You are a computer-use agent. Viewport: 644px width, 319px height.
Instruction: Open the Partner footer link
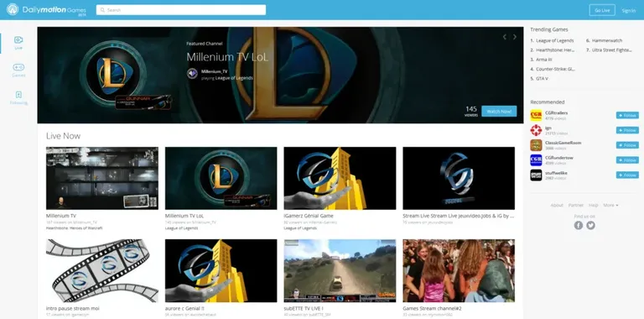coord(576,205)
